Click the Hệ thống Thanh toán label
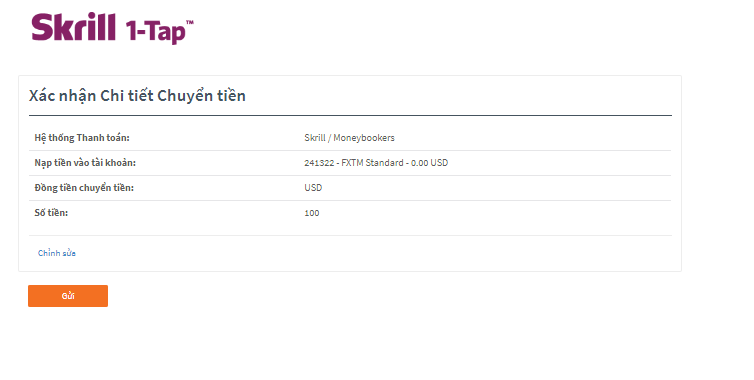This screenshot has width=754, height=380. coord(82,138)
